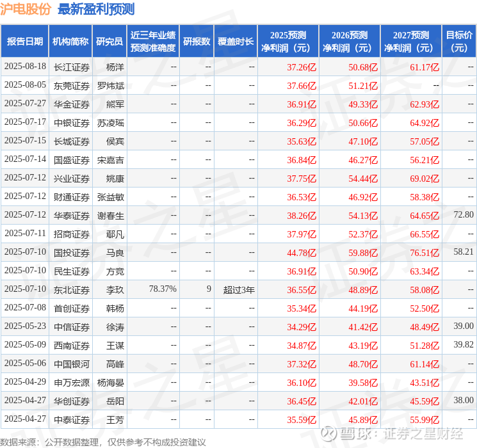Click the target price 72.80
The image size is (477, 448).
coord(464,215)
